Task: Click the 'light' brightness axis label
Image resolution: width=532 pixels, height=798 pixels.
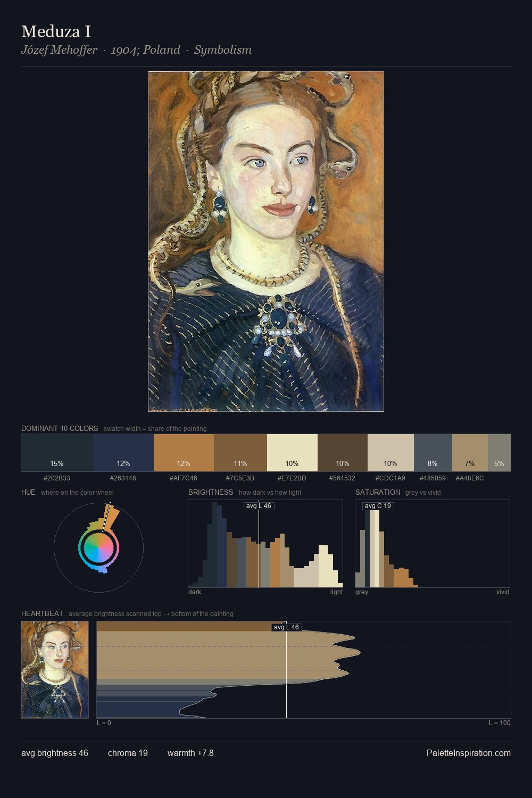Action: click(x=336, y=592)
